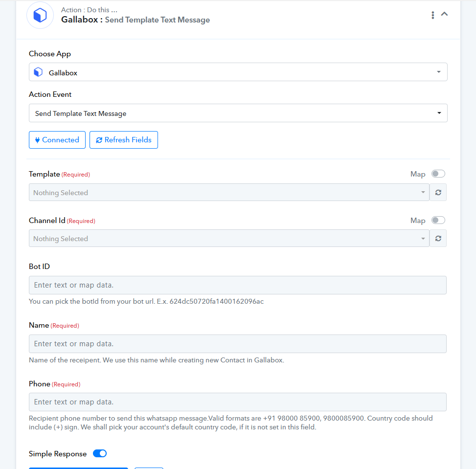This screenshot has width=476, height=469.
Task: Toggle the Map switch for Template
Action: pos(438,174)
